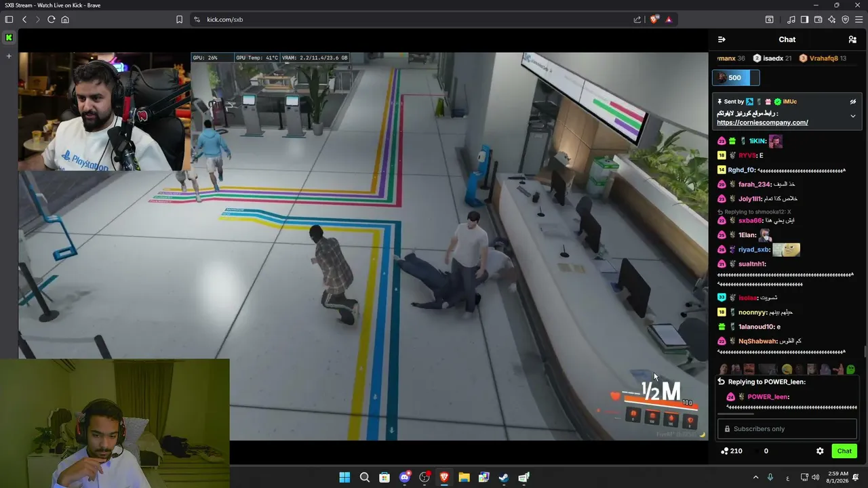Pick the green frog emote
The width and height of the screenshot is (868, 488).
pos(850,369)
